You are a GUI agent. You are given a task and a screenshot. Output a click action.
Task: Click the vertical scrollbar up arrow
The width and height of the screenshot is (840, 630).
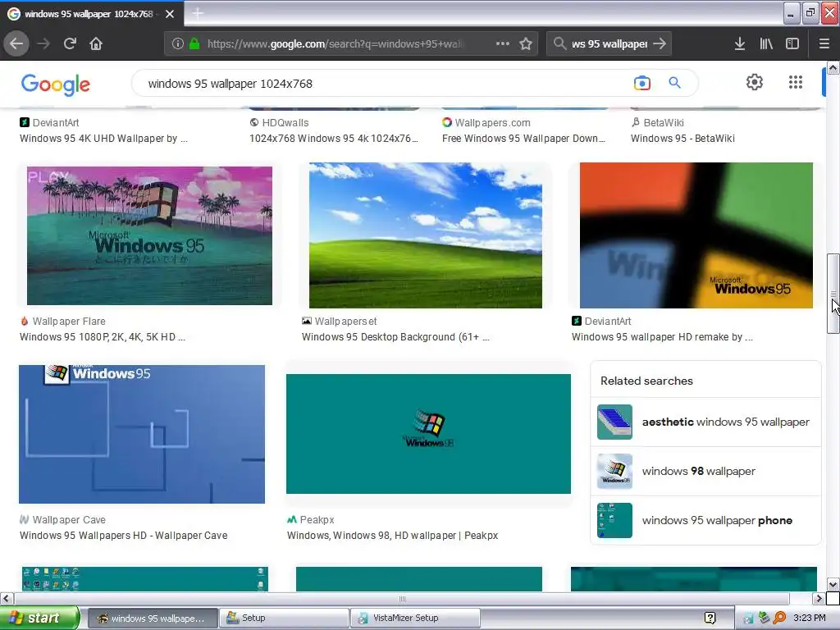tap(833, 67)
